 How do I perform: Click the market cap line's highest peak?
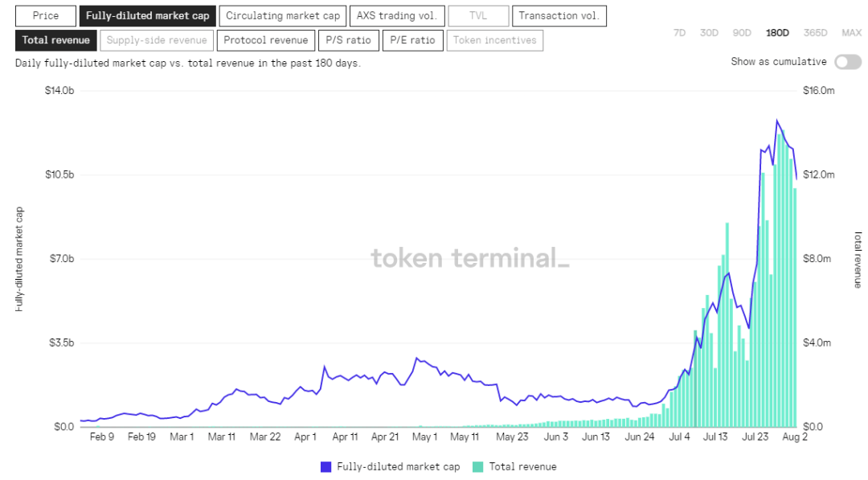coord(777,120)
